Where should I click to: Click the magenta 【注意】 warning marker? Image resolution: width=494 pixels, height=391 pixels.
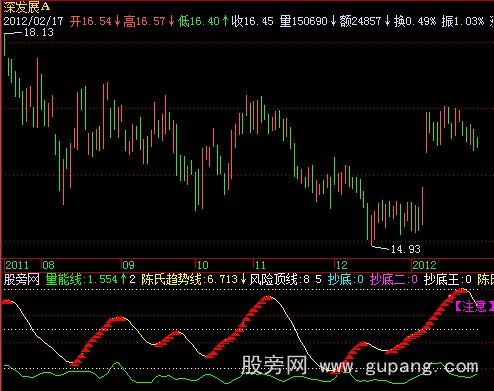[x=474, y=306]
